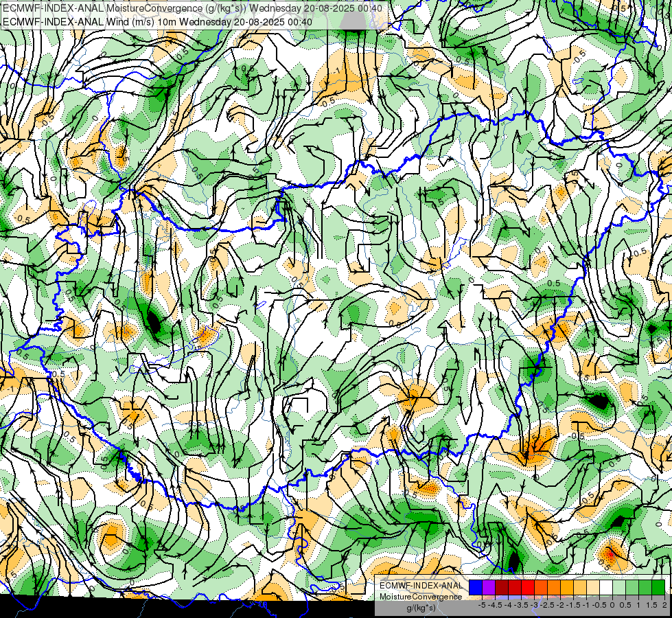This screenshot has width=672, height=618.
Task: Click the blue legend color swatch
Action: (476, 587)
